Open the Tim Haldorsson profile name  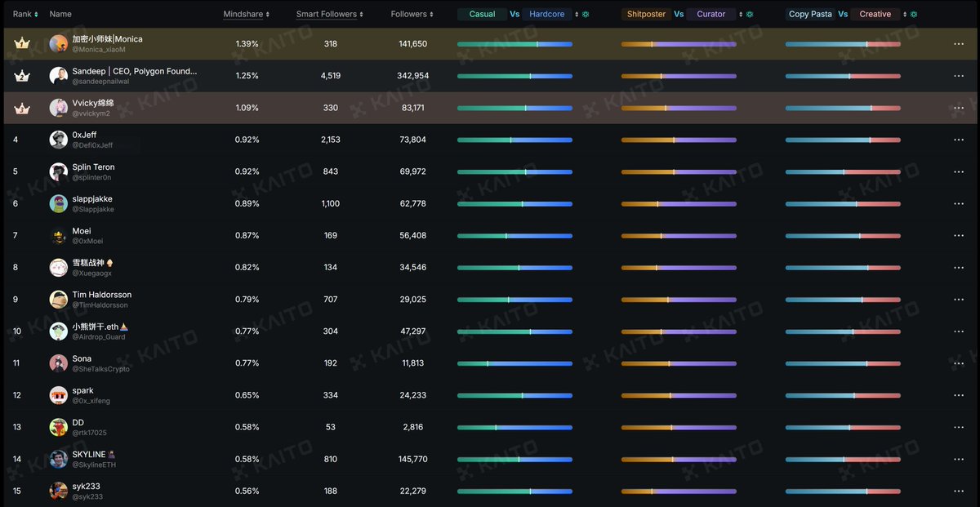pos(102,295)
